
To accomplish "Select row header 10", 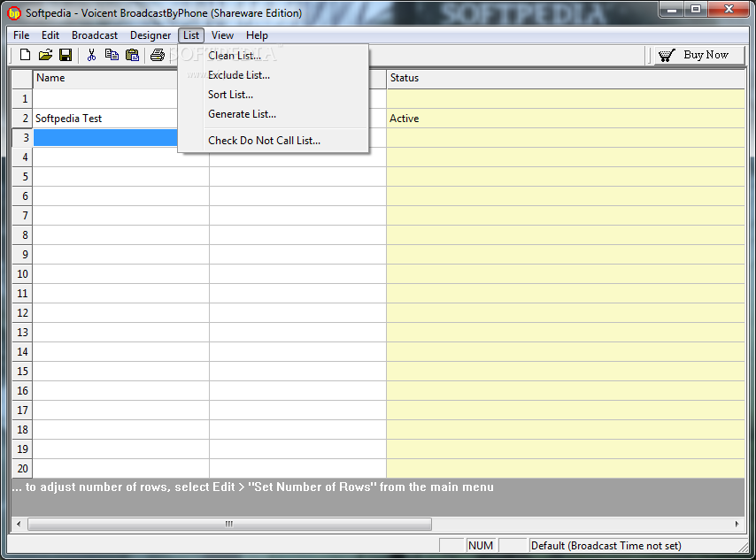I will [22, 274].
